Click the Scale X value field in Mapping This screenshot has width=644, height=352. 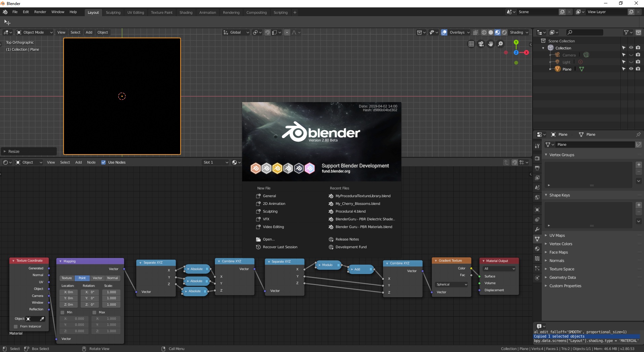point(111,292)
